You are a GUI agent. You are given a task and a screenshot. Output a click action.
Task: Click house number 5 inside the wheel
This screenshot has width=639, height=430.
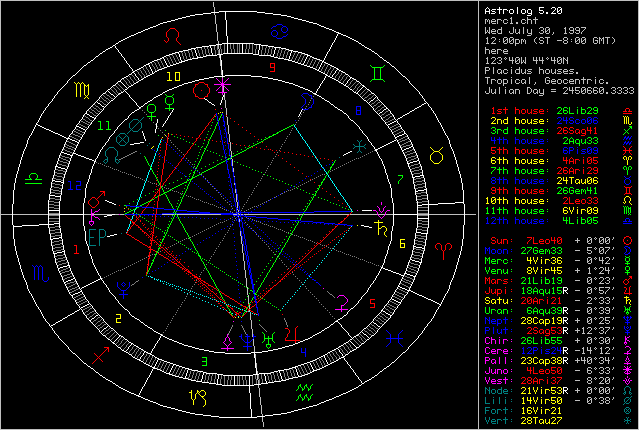point(372,304)
